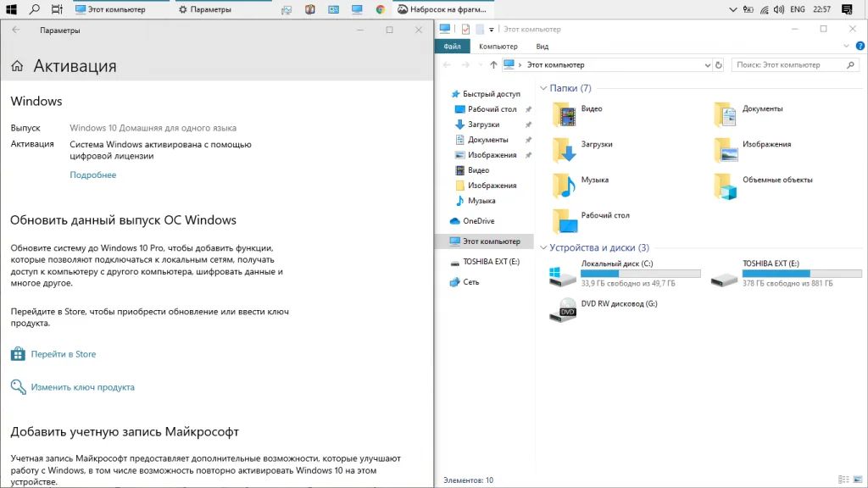The width and height of the screenshot is (868, 488).
Task: Expand the Explorer ribbon chevron
Action: coord(846,46)
